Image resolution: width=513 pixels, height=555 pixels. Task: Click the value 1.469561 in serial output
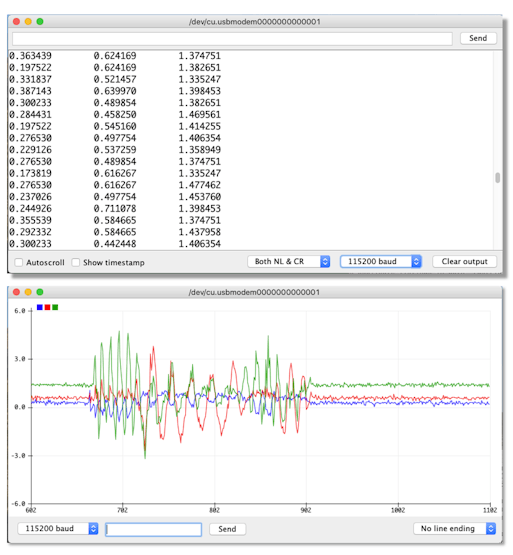tap(200, 114)
